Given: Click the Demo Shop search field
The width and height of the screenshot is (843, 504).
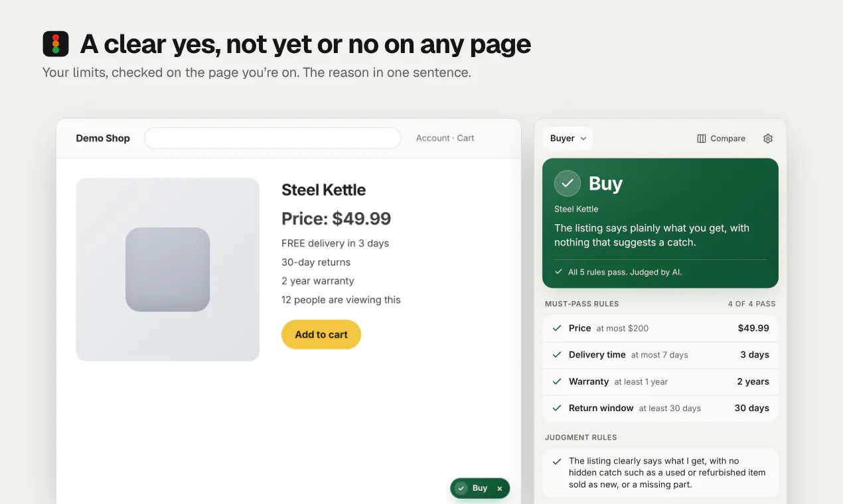Looking at the screenshot, I should pyautogui.click(x=273, y=138).
